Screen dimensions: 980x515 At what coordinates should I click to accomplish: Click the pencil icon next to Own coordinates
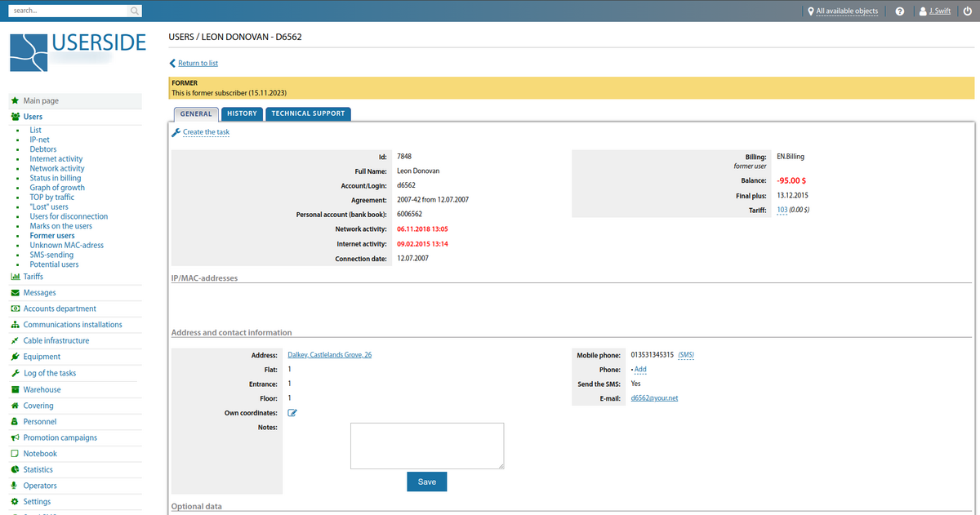(292, 412)
